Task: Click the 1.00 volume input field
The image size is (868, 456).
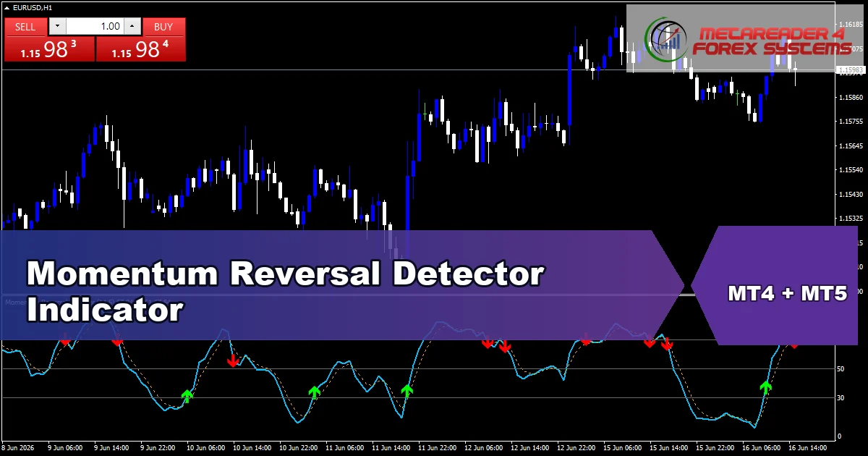Action: pos(95,27)
